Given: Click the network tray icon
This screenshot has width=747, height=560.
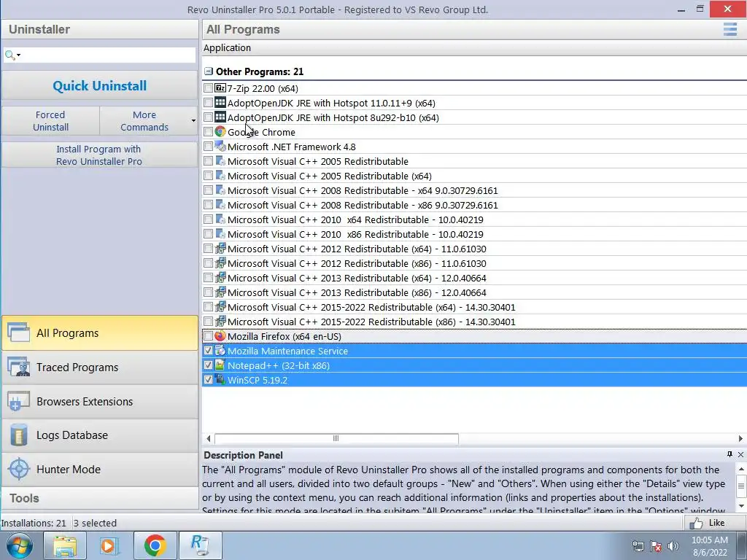Looking at the screenshot, I should pos(638,546).
